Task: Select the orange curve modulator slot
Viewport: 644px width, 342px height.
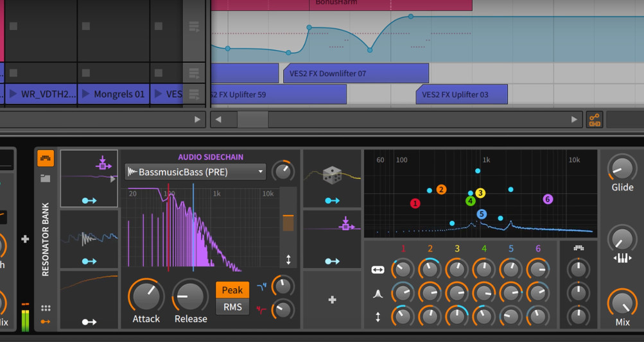Action: (x=89, y=299)
